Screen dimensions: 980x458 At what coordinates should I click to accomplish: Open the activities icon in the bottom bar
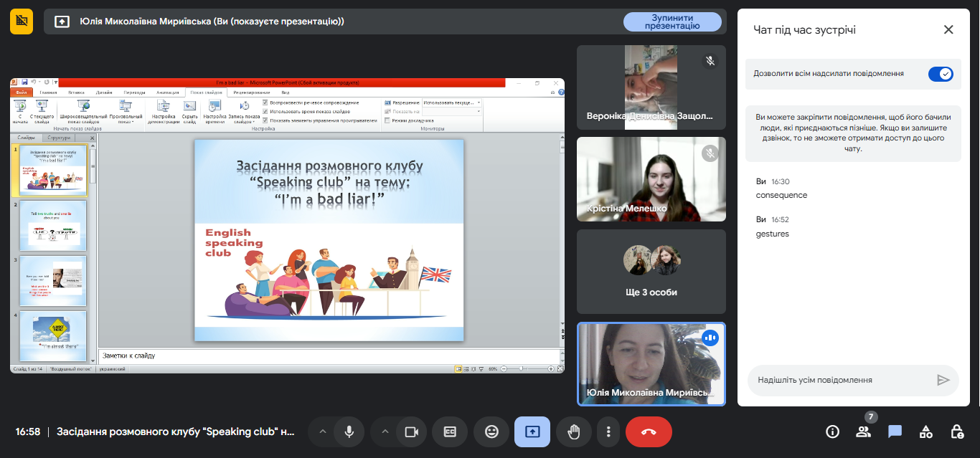pos(926,431)
